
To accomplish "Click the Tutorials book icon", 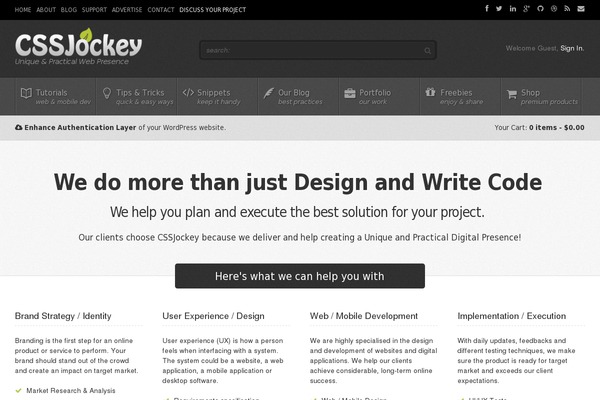I will 26,93.
